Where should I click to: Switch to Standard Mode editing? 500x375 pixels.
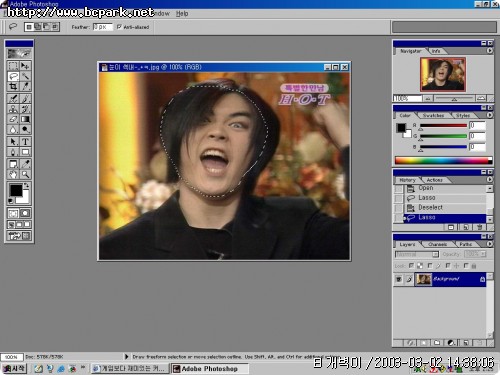coord(13,213)
